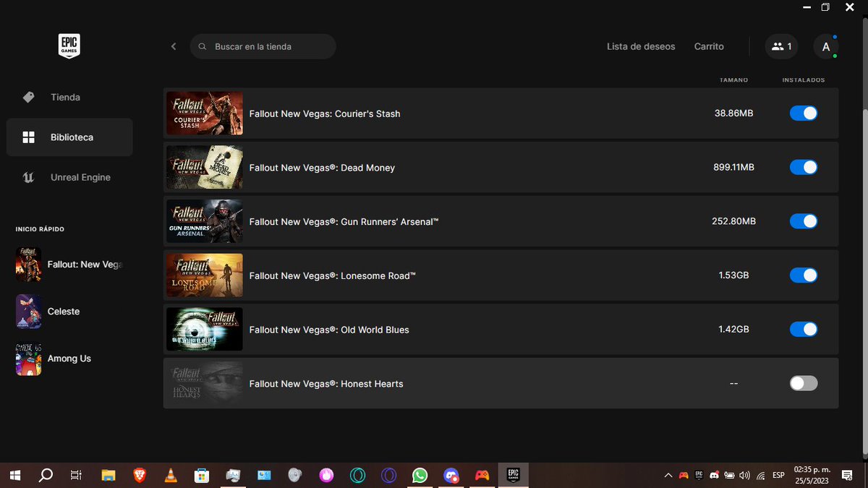Toggle Gun Runners' Arsenal installation switch
The image size is (868, 488).
coord(804,221)
